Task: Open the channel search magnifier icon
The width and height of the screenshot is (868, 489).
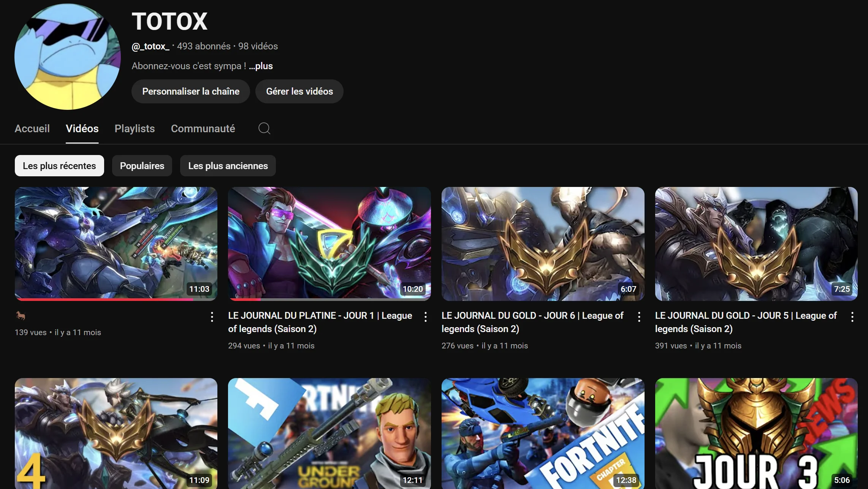Action: [x=264, y=128]
